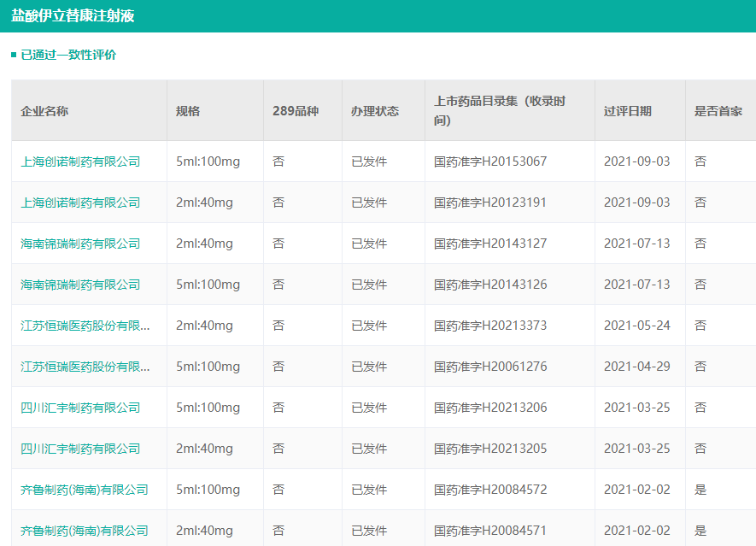
Task: Open 江苏恒瑞医药 link dated 2021-05-24
Action: [x=85, y=326]
